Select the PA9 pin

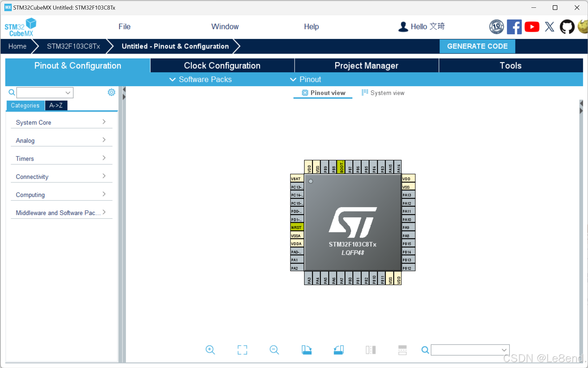tap(408, 227)
